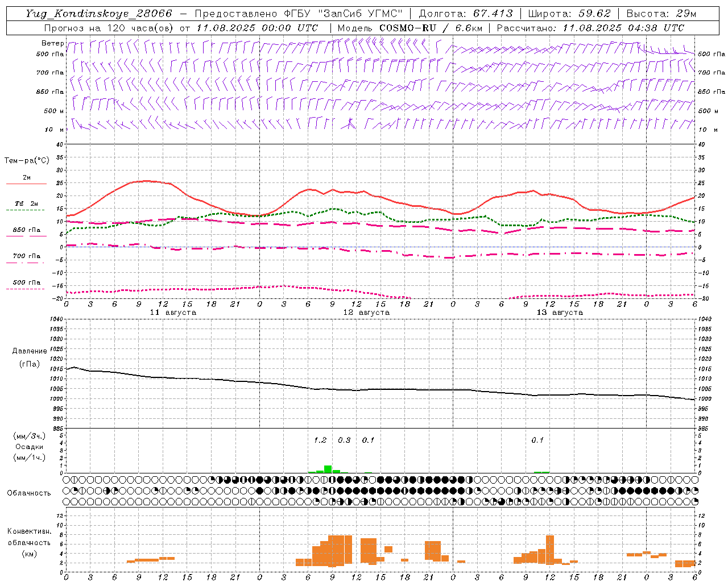The width and height of the screenshot is (728, 582).
Task: Click the Осадки precipitation label
Action: (29, 447)
